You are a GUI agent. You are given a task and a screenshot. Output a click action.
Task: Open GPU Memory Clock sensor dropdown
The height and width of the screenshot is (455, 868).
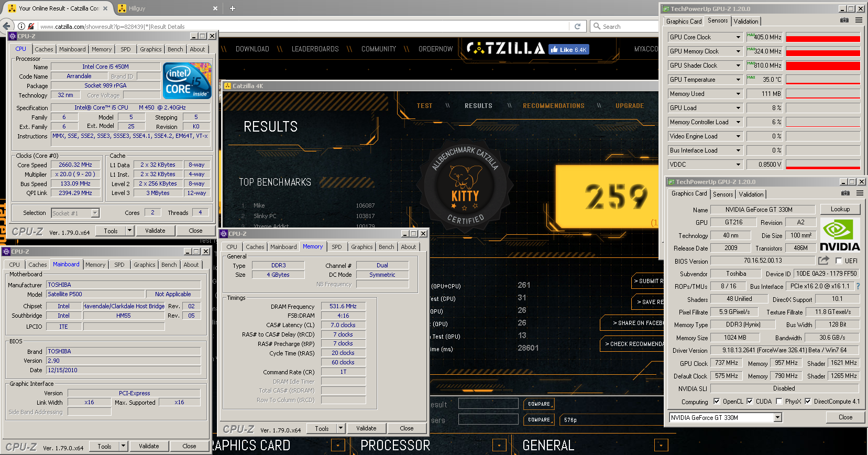(x=738, y=51)
